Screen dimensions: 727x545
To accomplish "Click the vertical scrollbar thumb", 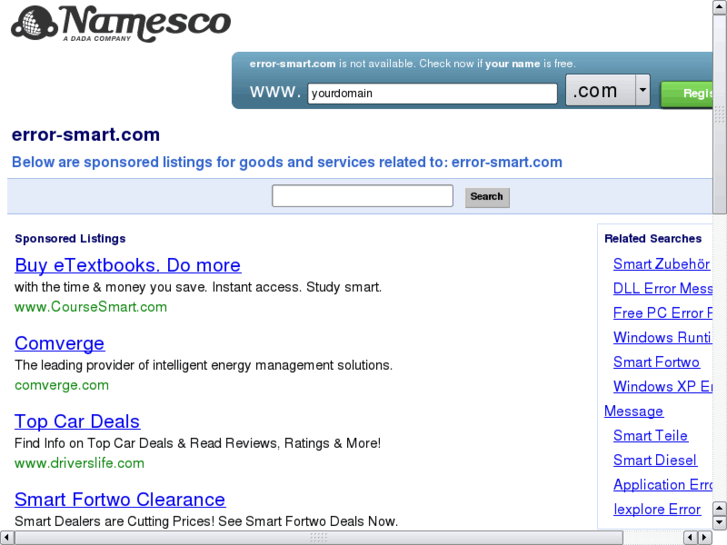I will click(x=720, y=114).
